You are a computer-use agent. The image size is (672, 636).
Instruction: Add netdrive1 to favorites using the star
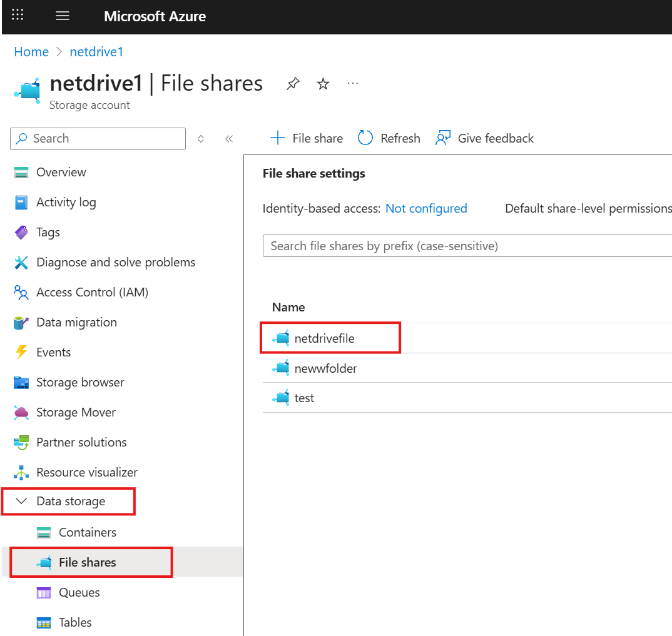pyautogui.click(x=322, y=83)
